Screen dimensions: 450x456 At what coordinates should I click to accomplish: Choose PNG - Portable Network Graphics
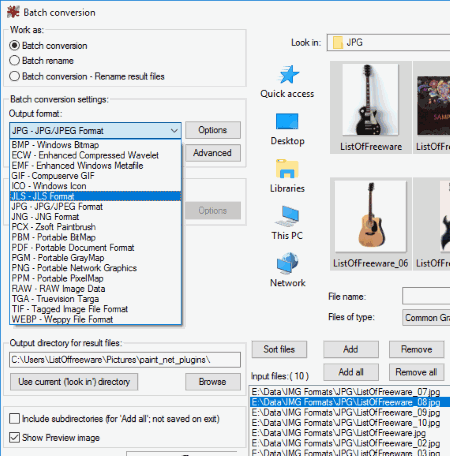95,268
